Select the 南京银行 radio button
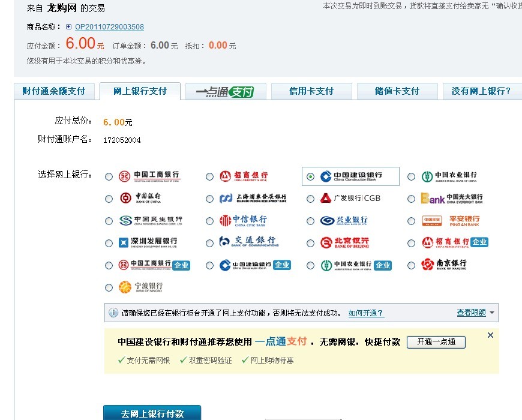The image size is (522, 420). [412, 266]
